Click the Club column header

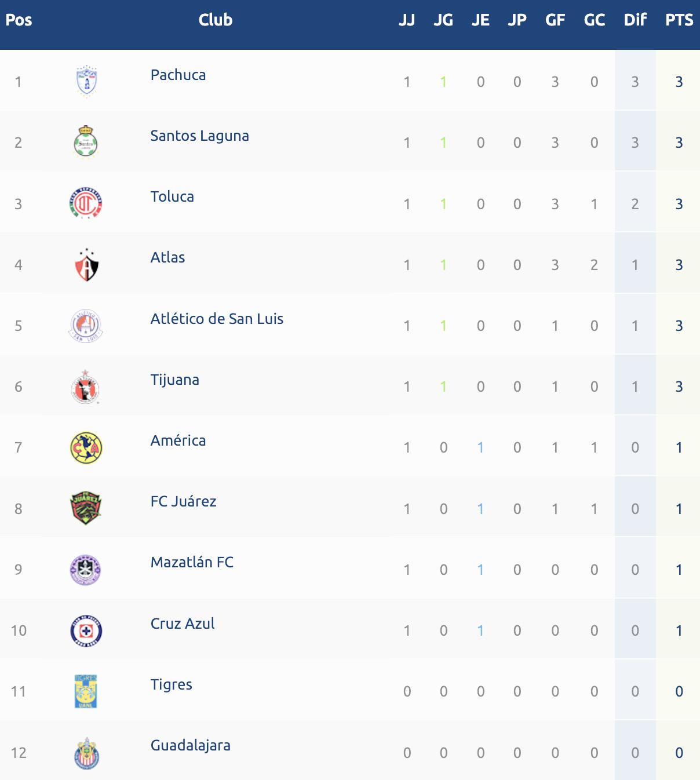point(215,20)
